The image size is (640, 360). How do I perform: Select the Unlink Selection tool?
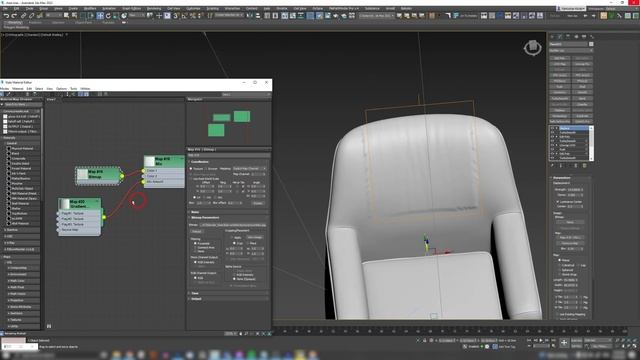point(31,16)
